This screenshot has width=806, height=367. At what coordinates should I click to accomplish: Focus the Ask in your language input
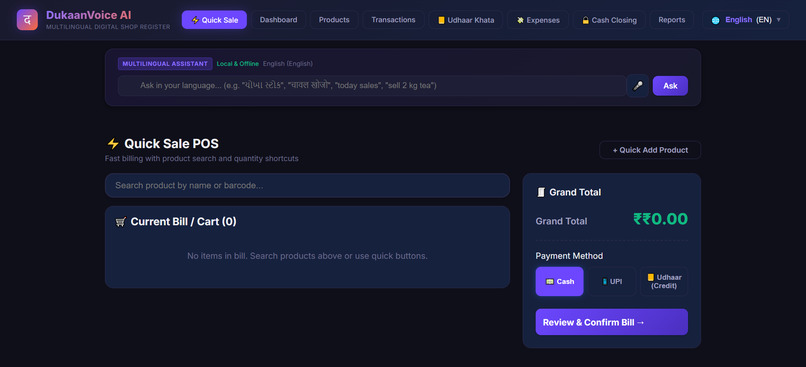(x=372, y=86)
